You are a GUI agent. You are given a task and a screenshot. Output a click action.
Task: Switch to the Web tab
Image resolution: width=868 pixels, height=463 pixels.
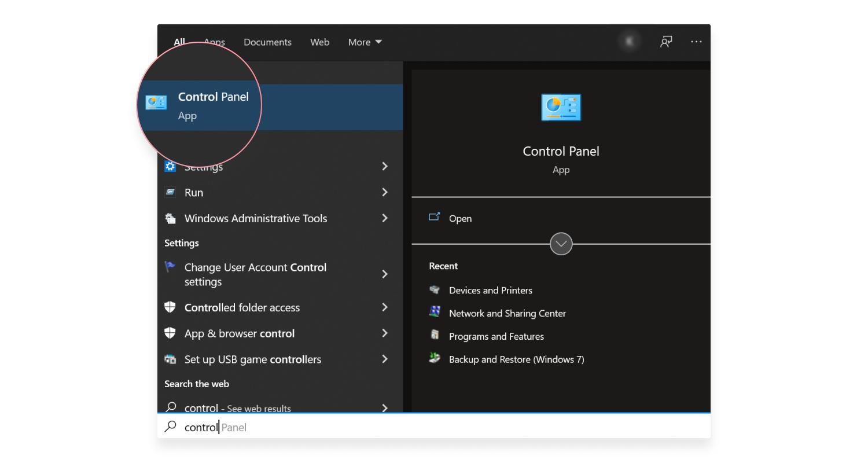(319, 42)
